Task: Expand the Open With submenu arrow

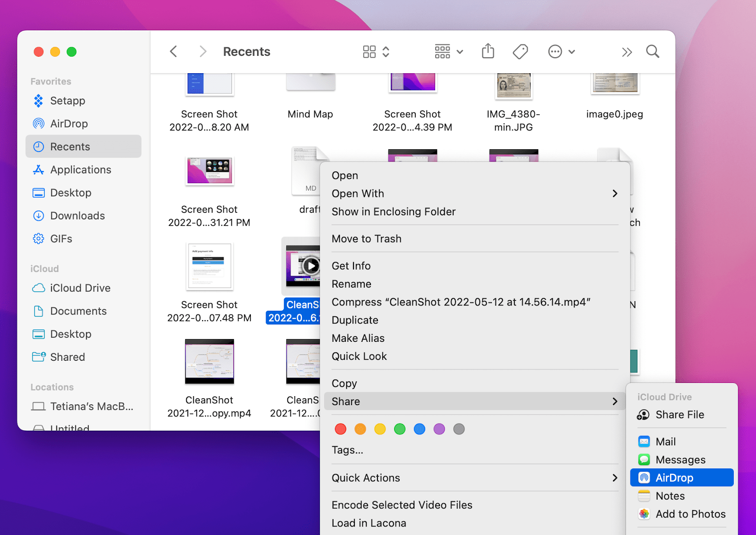Action: pos(615,193)
